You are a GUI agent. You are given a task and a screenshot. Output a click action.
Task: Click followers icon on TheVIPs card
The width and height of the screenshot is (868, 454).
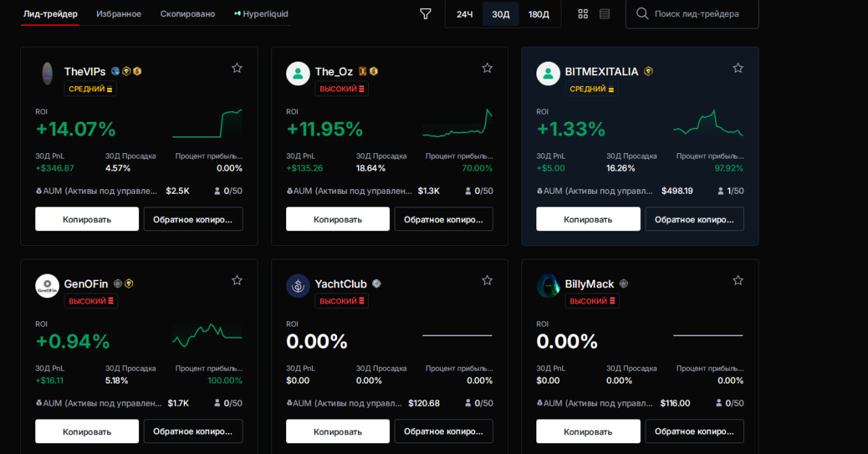pos(218,191)
